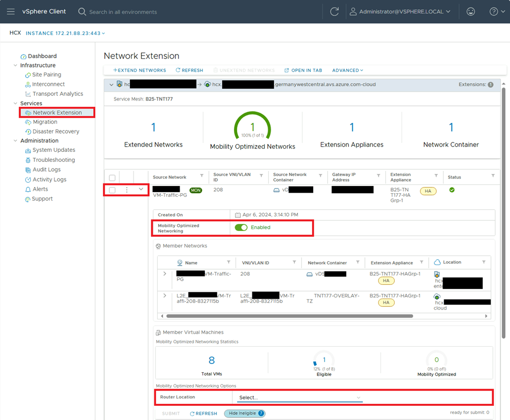Image resolution: width=510 pixels, height=420 pixels.
Task: Filter Member Networks Network Container column
Action: click(x=358, y=262)
